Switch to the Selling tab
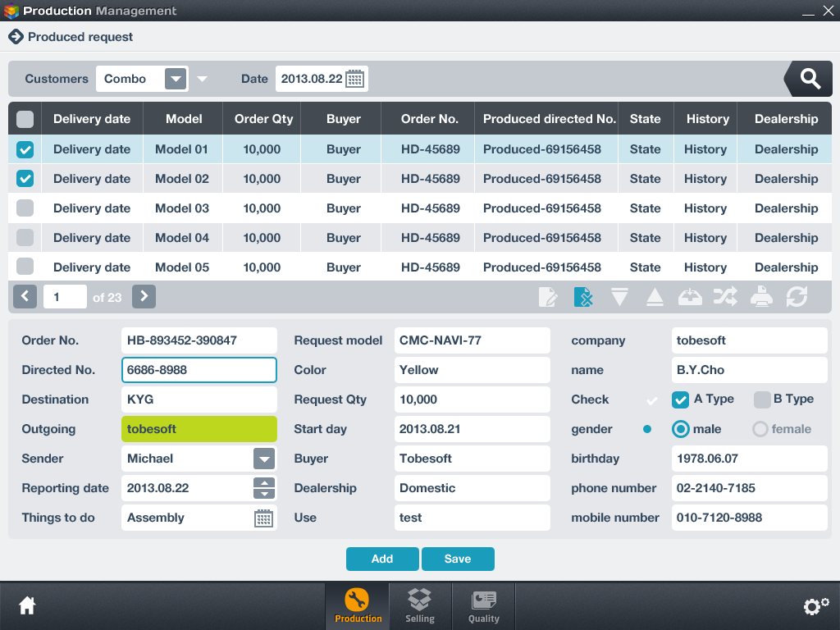The width and height of the screenshot is (840, 630). pyautogui.click(x=420, y=605)
